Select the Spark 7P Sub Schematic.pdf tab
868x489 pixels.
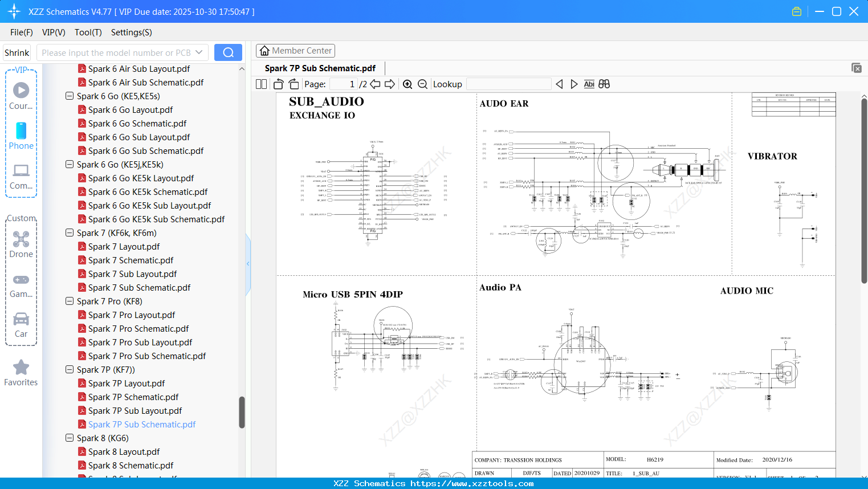click(320, 68)
